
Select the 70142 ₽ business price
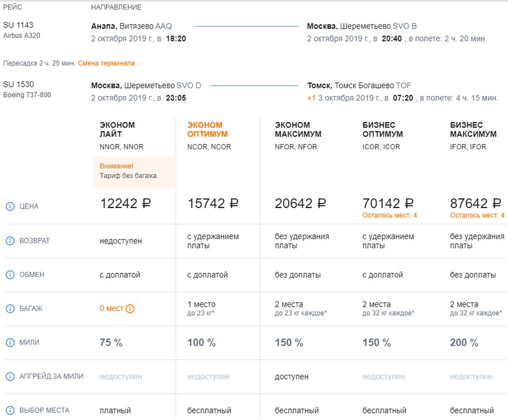click(388, 204)
